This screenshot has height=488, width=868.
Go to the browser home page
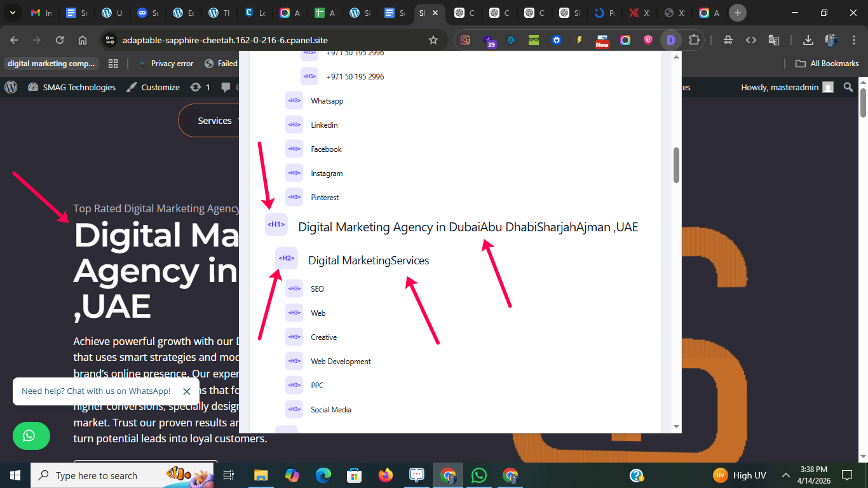(83, 40)
